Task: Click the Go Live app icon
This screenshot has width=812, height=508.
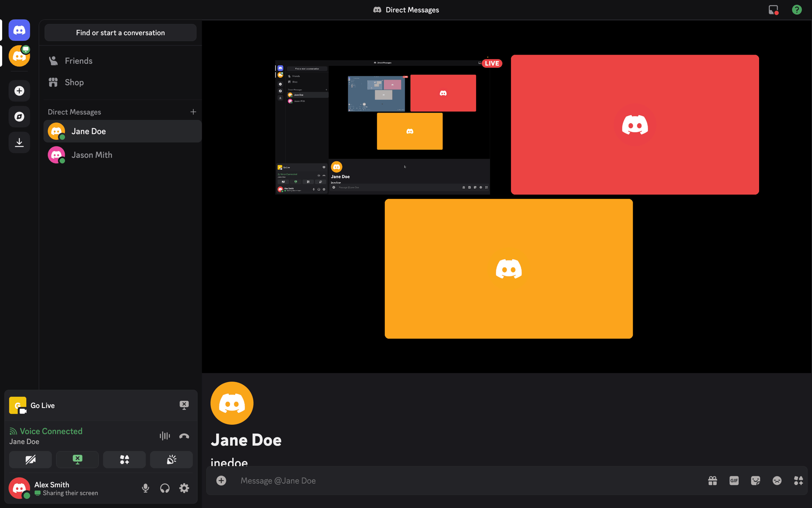Action: [x=18, y=405]
